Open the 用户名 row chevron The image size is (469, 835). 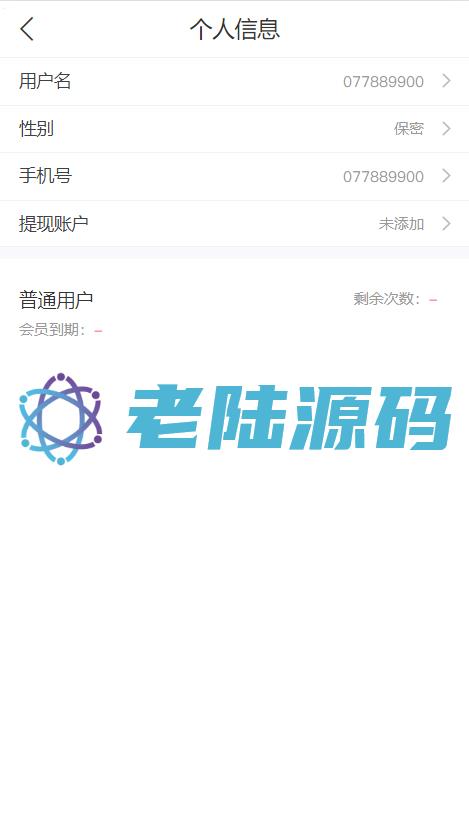pyautogui.click(x=446, y=81)
